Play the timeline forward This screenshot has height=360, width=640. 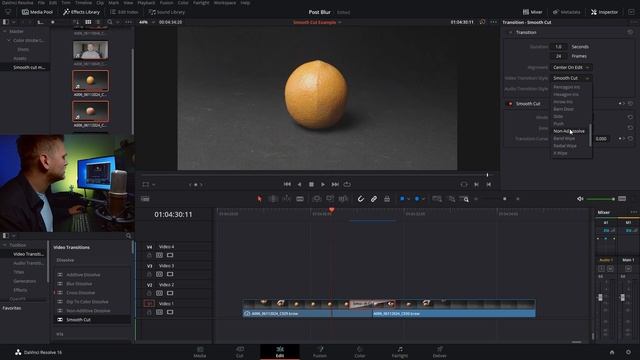coord(323,184)
